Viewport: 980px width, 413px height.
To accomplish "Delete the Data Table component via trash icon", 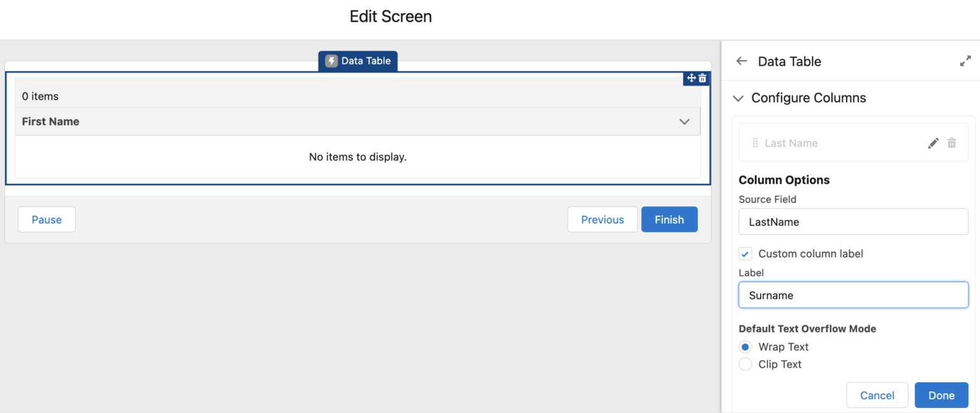I will point(702,78).
